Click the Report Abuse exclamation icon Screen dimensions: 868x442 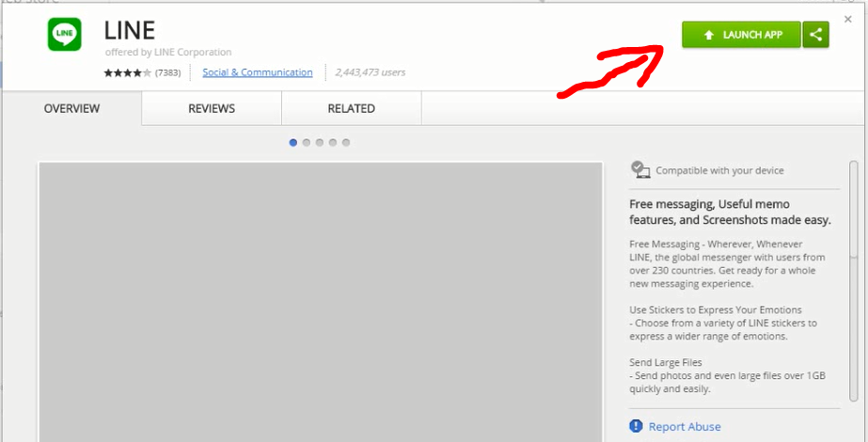coord(636,426)
